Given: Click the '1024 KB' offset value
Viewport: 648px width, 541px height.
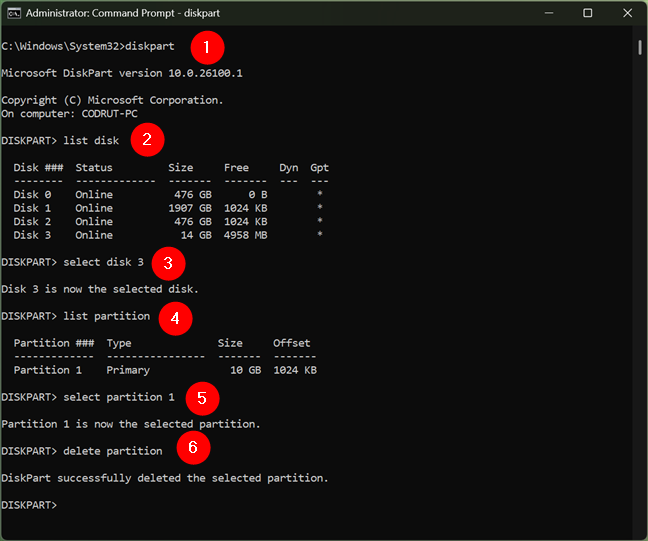Looking at the screenshot, I should (x=295, y=370).
